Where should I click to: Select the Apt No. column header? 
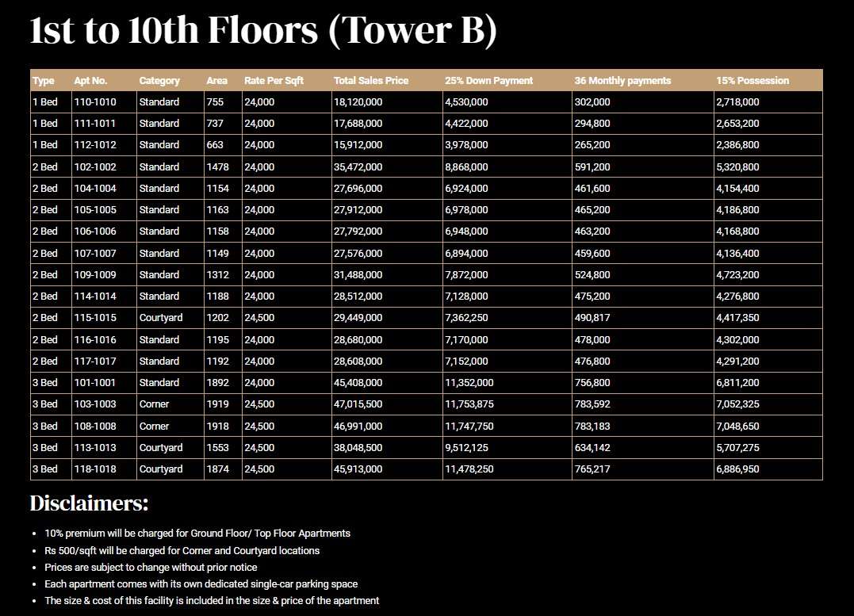[90, 81]
